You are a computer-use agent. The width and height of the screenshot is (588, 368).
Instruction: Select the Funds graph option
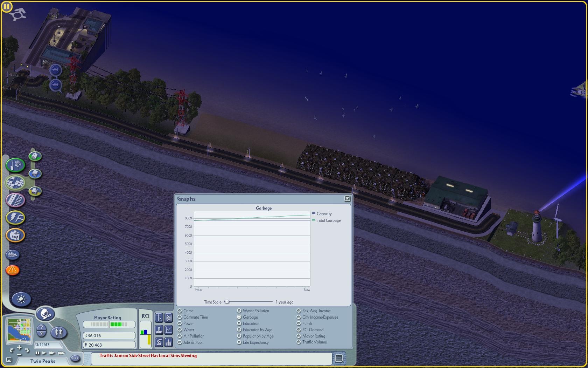tap(299, 323)
